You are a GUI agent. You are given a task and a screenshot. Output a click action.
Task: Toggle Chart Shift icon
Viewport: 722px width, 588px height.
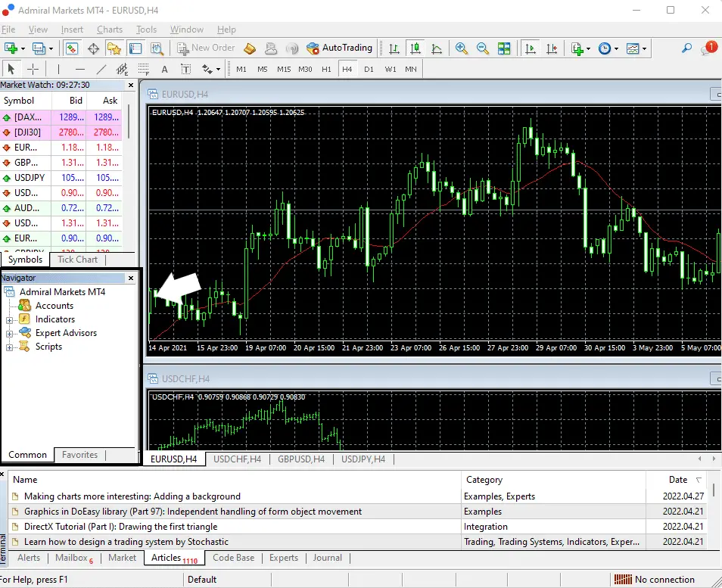(x=552, y=48)
